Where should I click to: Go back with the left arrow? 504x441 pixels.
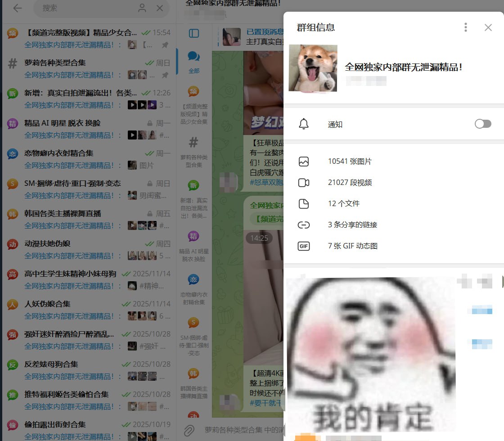pos(18,8)
